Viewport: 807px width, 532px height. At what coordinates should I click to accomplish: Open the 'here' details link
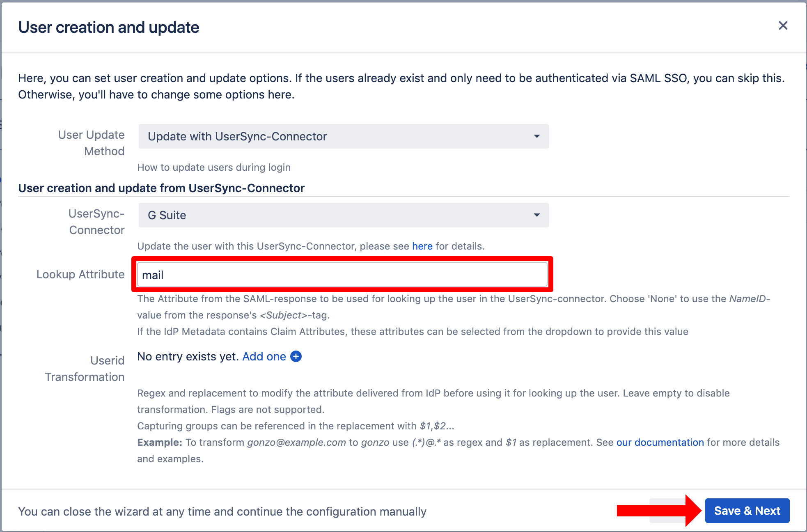(x=422, y=246)
